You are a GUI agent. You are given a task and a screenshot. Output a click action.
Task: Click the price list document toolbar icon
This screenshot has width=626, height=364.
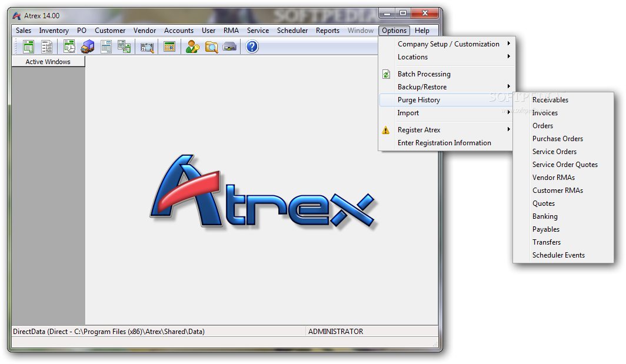tap(46, 46)
